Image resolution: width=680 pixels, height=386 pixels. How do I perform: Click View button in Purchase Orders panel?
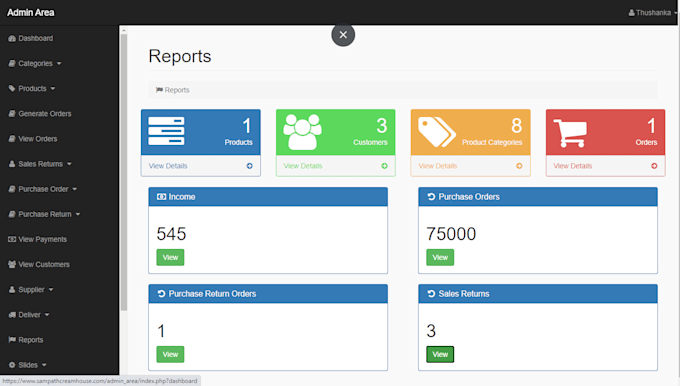(440, 258)
